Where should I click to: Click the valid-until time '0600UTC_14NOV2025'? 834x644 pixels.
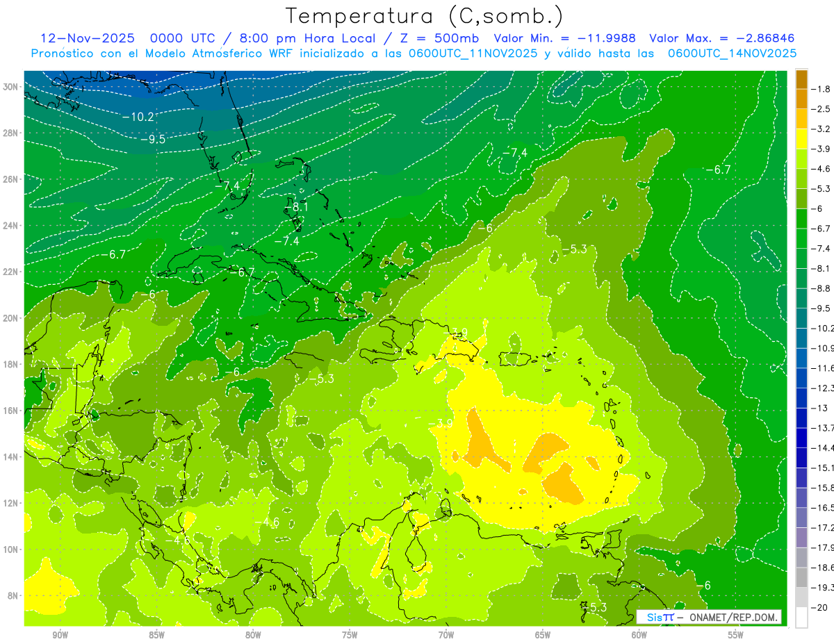click(732, 53)
